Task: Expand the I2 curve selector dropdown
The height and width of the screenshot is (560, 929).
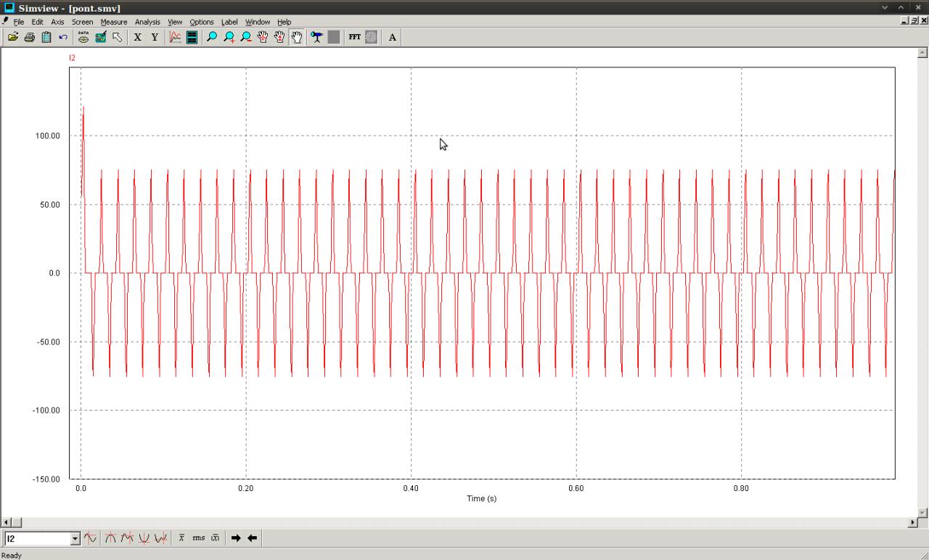Action: pos(75,538)
